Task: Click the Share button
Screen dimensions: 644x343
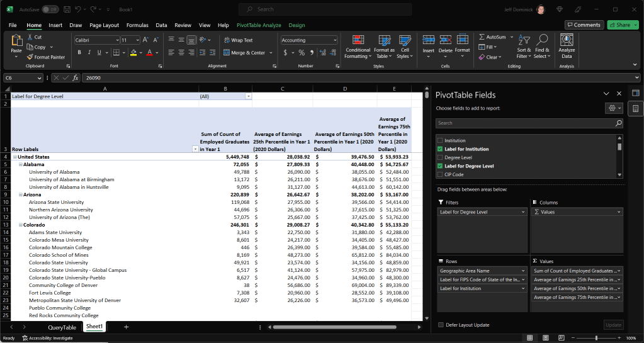Action: point(623,25)
